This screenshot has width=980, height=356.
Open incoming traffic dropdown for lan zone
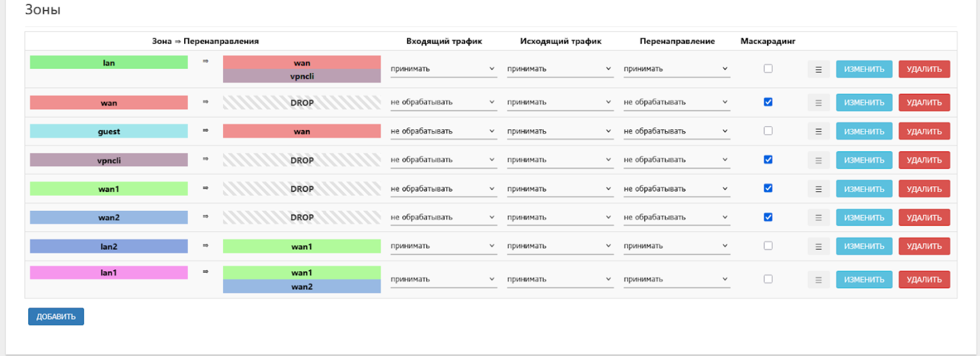(x=443, y=69)
